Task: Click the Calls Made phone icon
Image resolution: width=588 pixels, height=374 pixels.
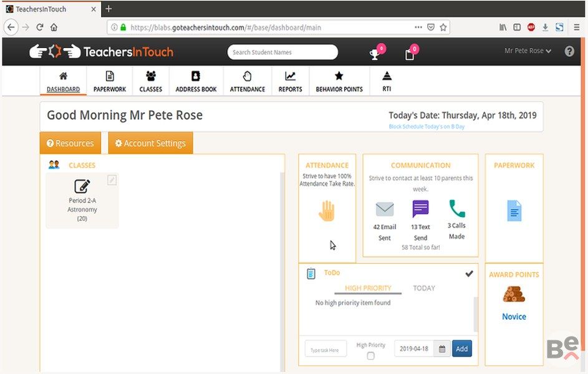Action: 457,208
